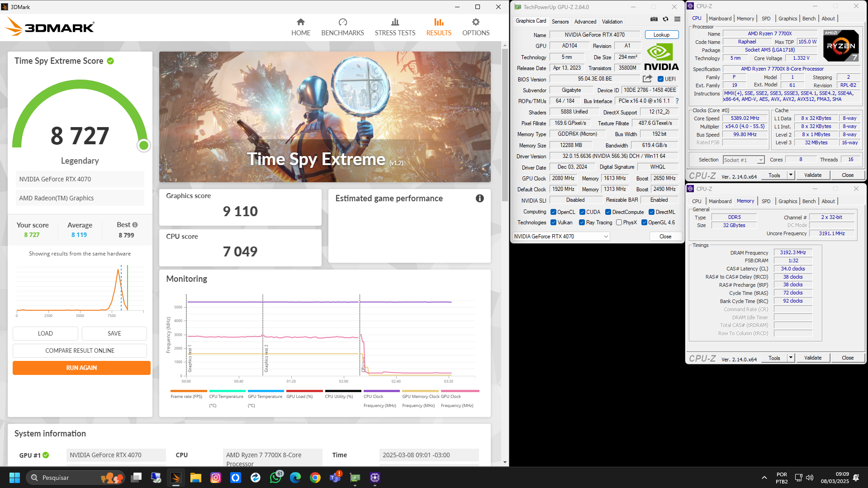Open Microsoft Edge from the taskbar
The width and height of the screenshot is (868, 488).
[x=295, y=478]
